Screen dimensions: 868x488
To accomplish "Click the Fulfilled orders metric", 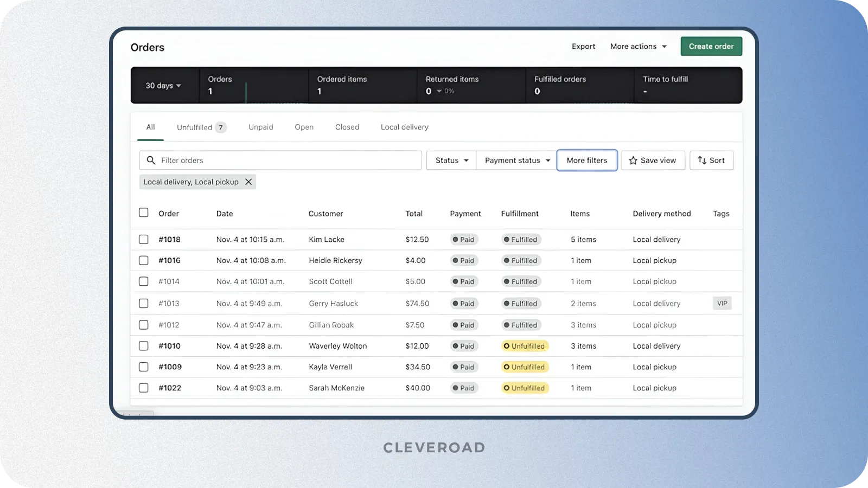I will click(x=579, y=85).
